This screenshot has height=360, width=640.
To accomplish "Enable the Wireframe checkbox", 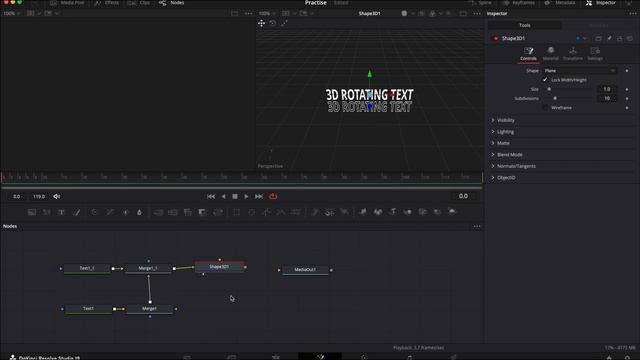I will [545, 108].
